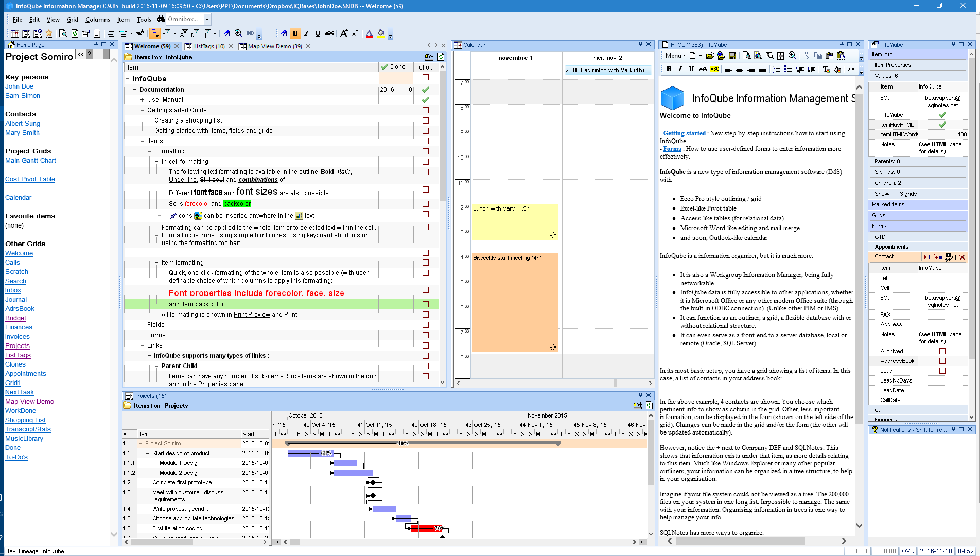Click the alphabetic 'A' filter funnel icon
Viewport: 980px width, 556px height.
point(184,33)
